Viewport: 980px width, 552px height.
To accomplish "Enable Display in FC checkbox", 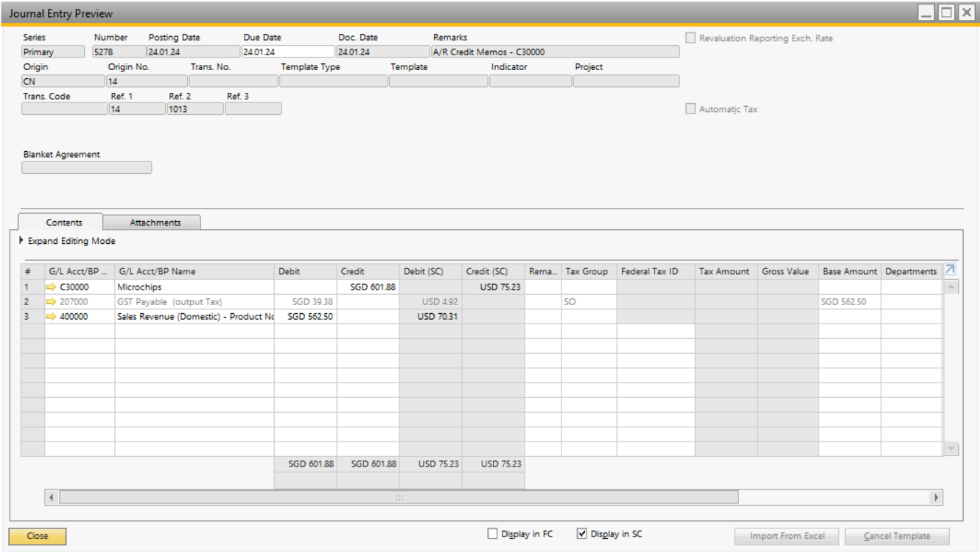I will pos(492,534).
